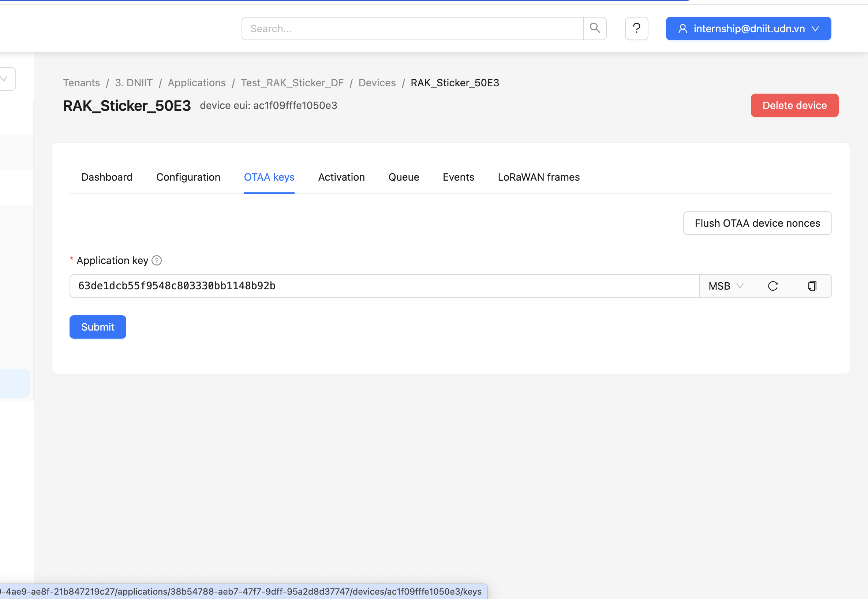Navigate to Test_RAK_Sticker_DF breadcrumb link
Screen dimensions: 868x599
point(292,83)
